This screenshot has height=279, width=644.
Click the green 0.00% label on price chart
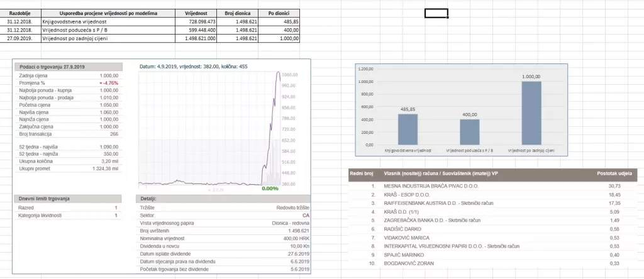[269, 188]
